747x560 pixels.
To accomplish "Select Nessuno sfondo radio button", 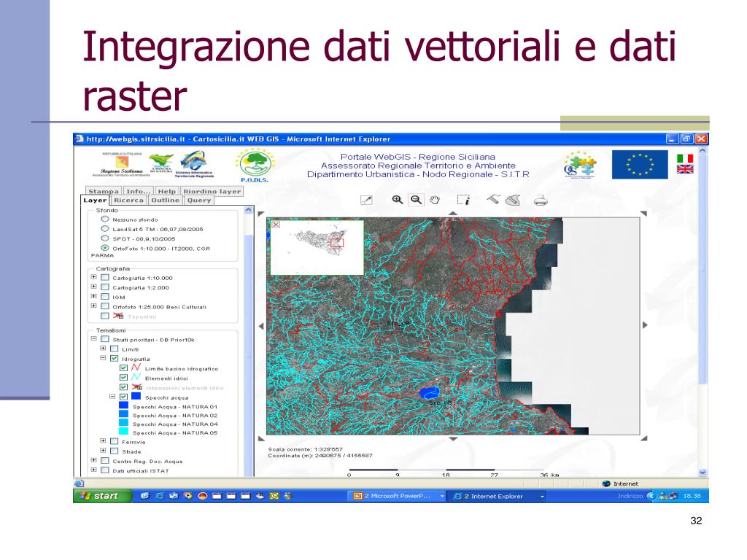I will point(105,219).
